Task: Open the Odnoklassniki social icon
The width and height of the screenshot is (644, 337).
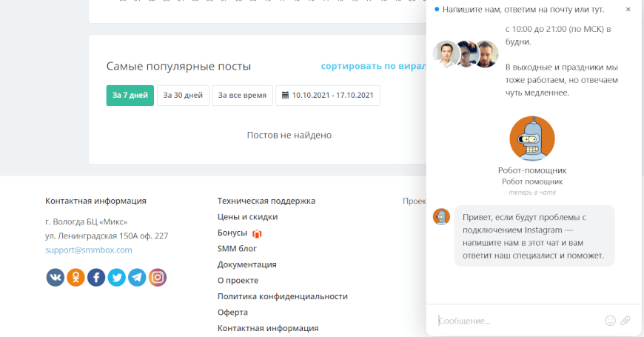Action: [76, 278]
